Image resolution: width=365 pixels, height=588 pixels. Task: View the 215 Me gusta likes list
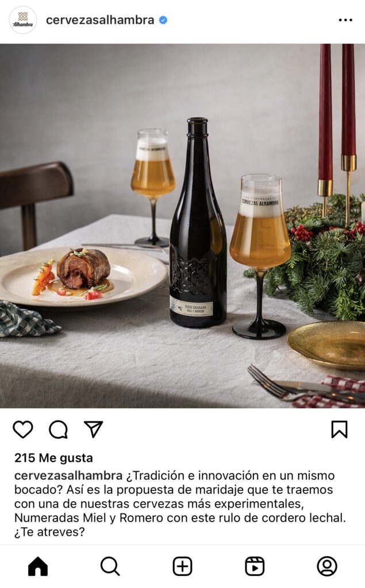pos(53,458)
